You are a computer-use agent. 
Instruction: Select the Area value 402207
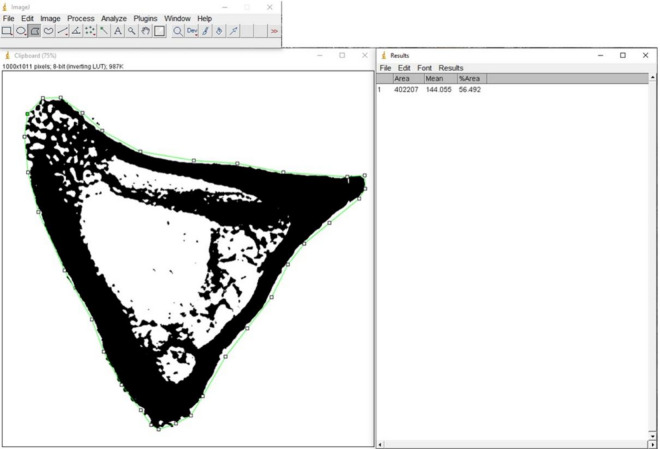406,90
